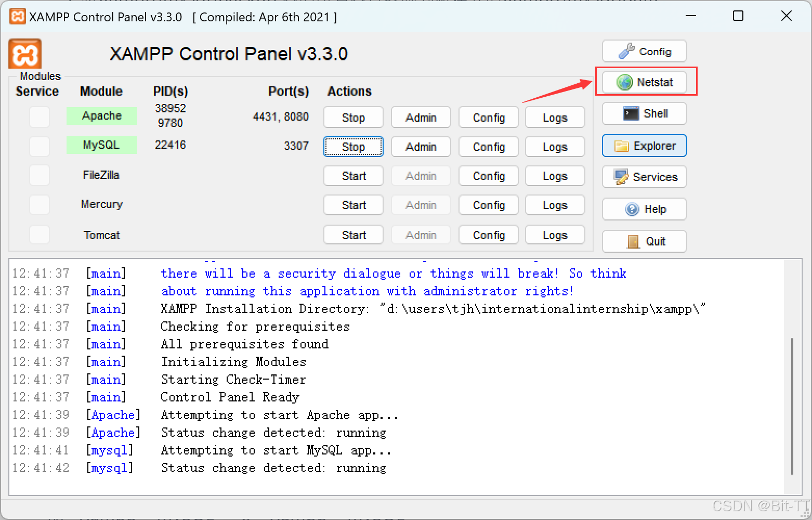The width and height of the screenshot is (812, 520).
Task: Click 'Attempting to start Apache app...' log line
Action: click(280, 415)
